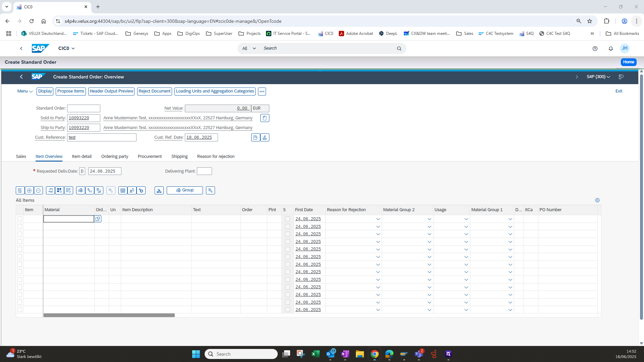Open the S4P (300) system dropdown
This screenshot has height=362, width=644.
point(598,77)
